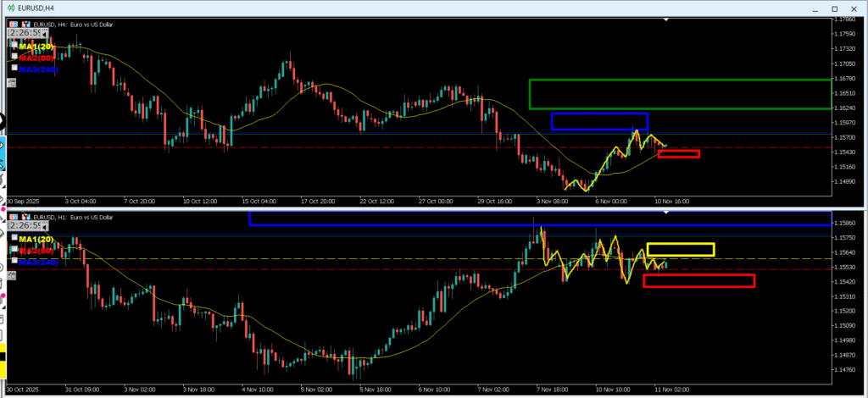Click the H1 chart depth of market icon

[25, 217]
